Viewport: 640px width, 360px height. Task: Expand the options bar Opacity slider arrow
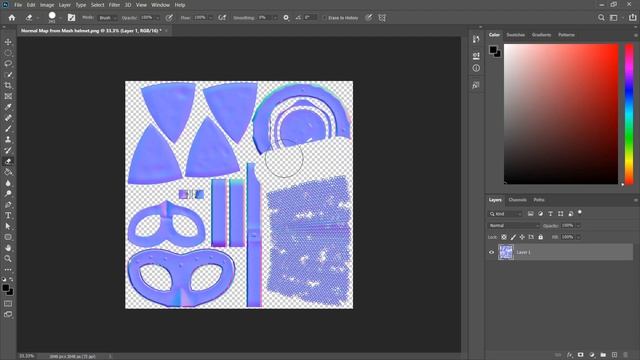pos(158,18)
